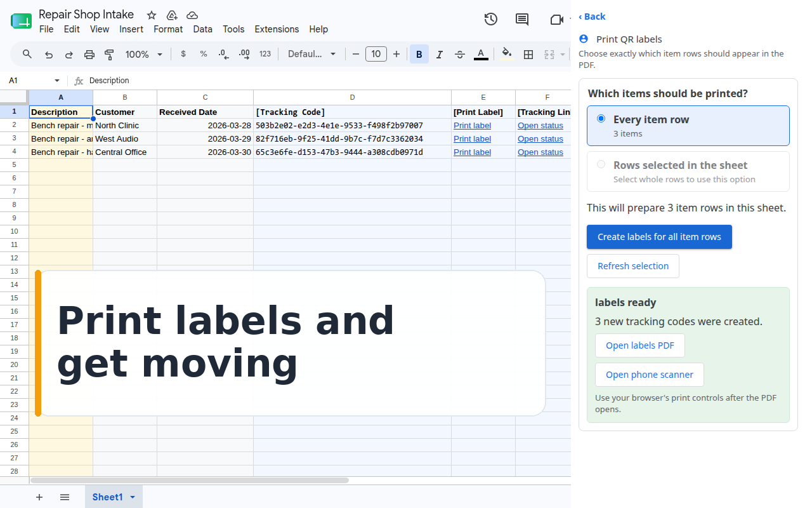Select the Received Date header cell
This screenshot has width=812, height=508.
206,112
